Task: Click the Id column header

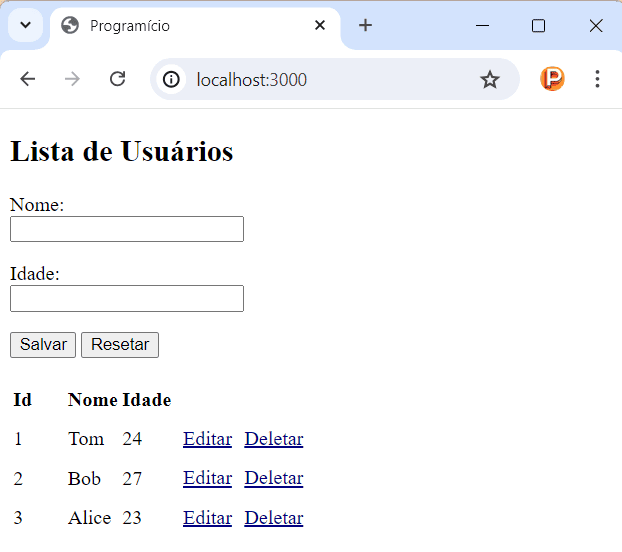Action: [22, 400]
